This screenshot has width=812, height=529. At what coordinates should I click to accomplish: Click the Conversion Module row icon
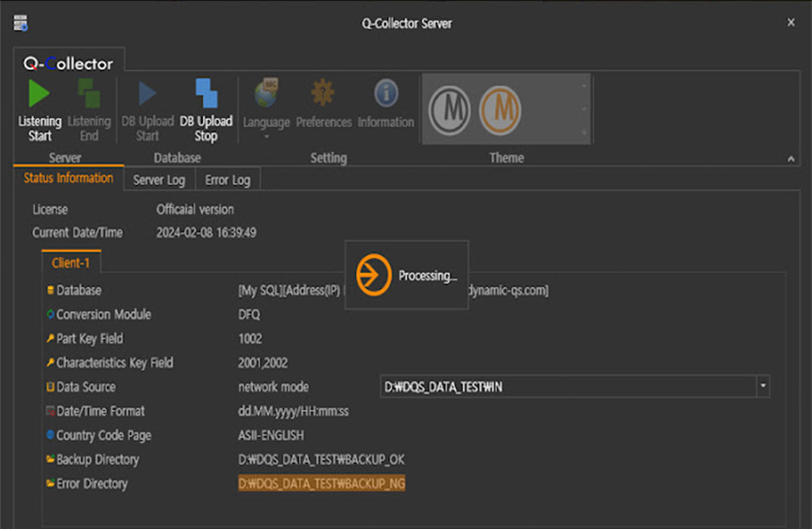coord(50,314)
